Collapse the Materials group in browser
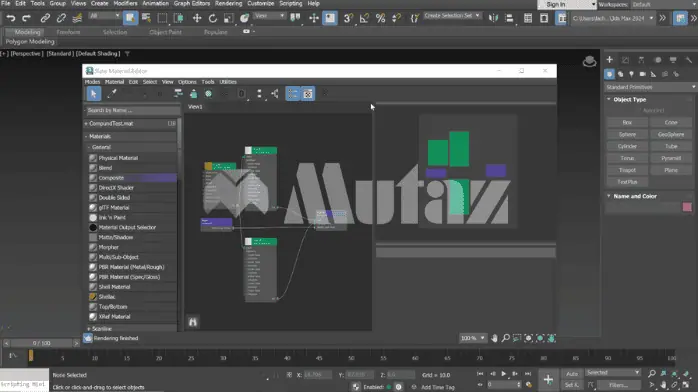This screenshot has width=698, height=392. (x=86, y=136)
